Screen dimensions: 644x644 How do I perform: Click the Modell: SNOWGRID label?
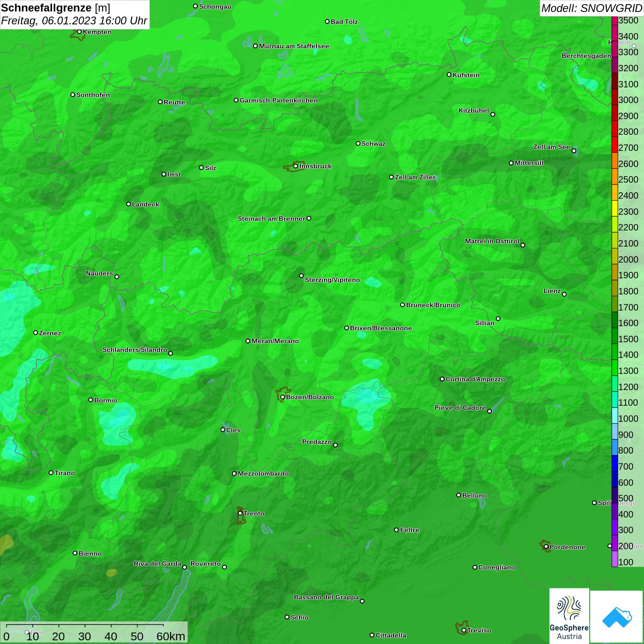coord(592,8)
